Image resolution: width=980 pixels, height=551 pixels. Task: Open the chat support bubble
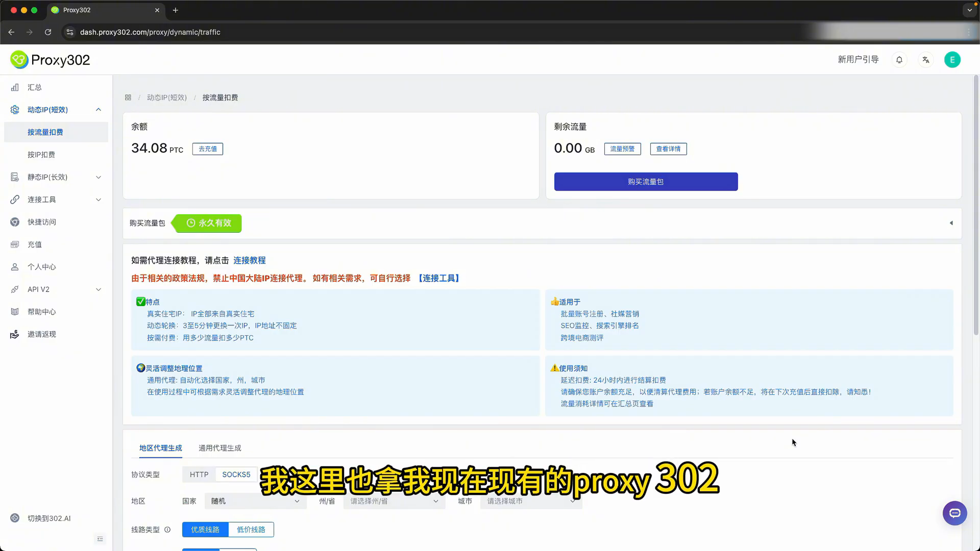(x=954, y=513)
